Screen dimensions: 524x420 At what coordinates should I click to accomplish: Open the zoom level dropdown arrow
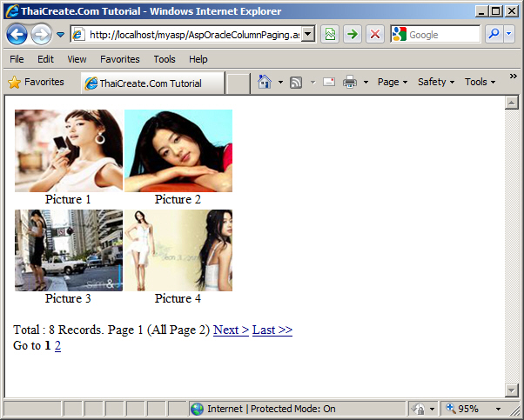(498, 410)
